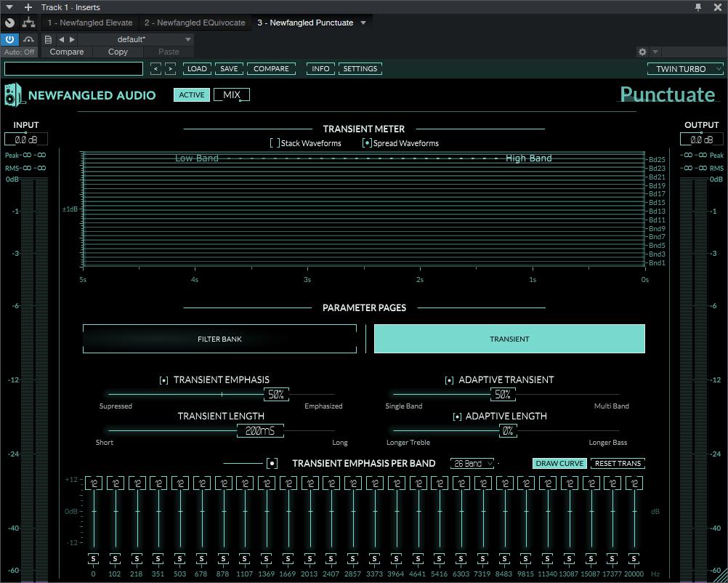Open the TRANSIENT parameter page
This screenshot has height=583, width=728.
[x=509, y=339]
